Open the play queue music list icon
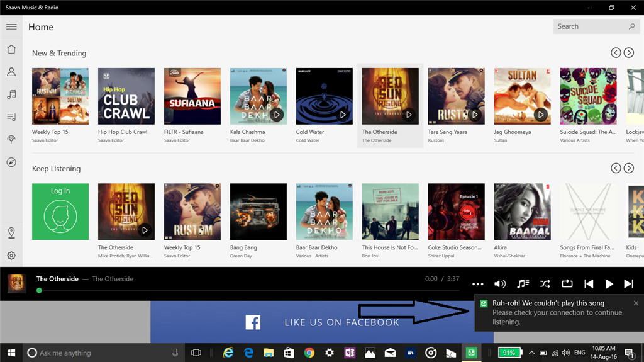 (x=523, y=284)
